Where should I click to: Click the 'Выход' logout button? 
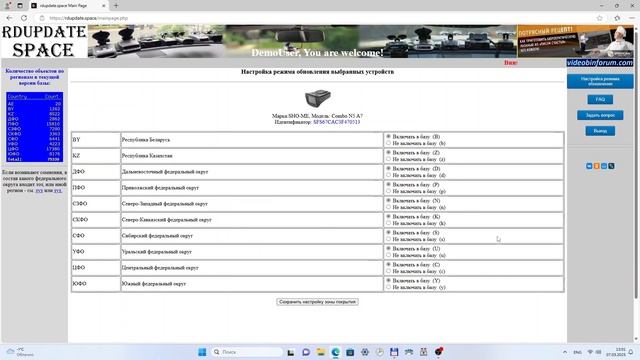point(600,131)
